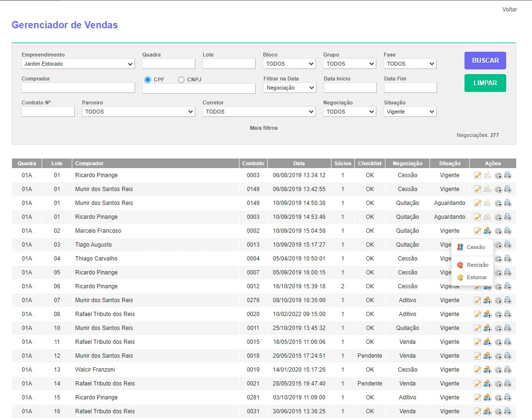Click the users-plus icon in contract 0031 row

click(x=487, y=411)
